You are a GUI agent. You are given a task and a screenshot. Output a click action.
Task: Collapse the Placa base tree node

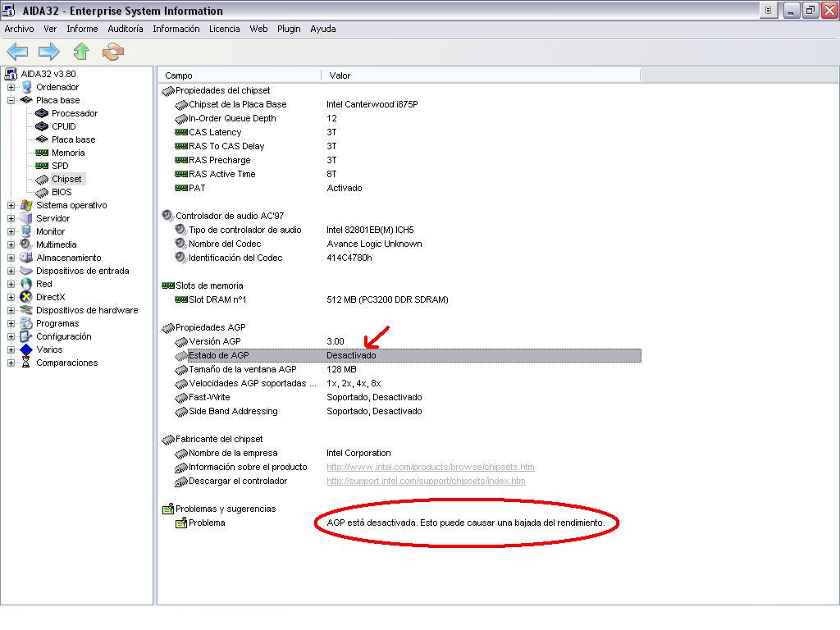[x=11, y=100]
